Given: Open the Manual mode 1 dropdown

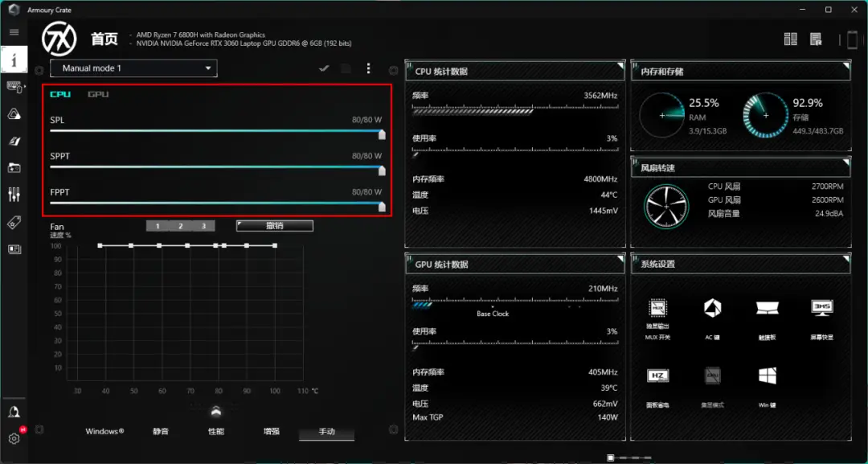Looking at the screenshot, I should 133,68.
